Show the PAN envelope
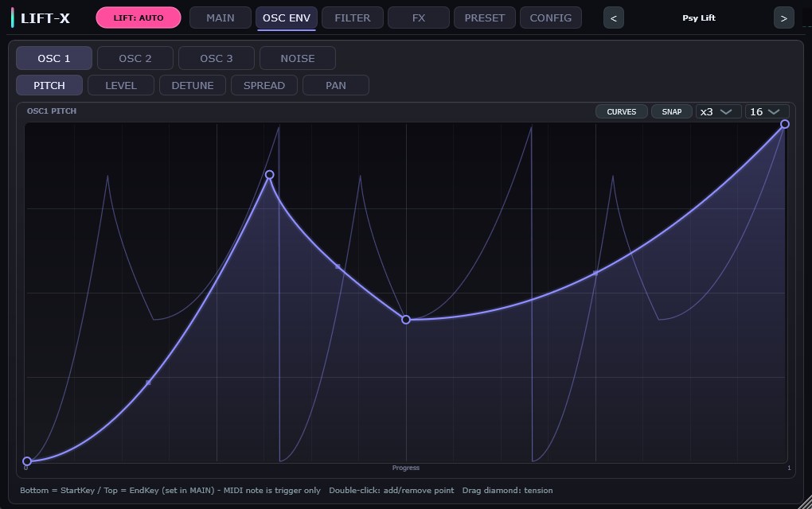 [336, 85]
